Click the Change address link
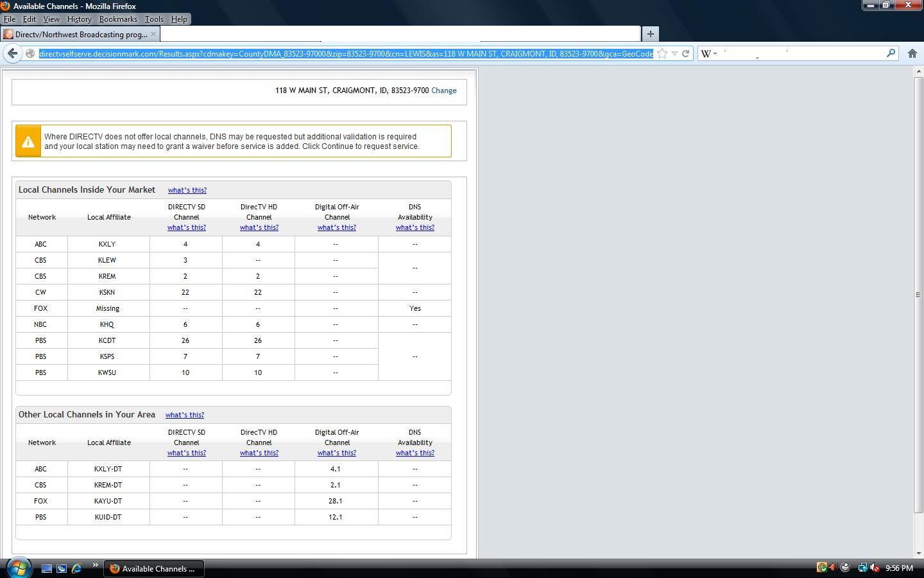924x578 pixels. [444, 91]
